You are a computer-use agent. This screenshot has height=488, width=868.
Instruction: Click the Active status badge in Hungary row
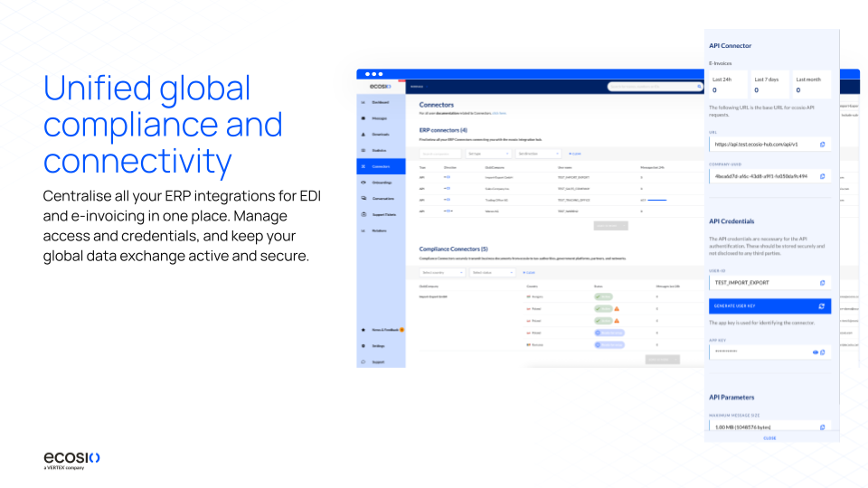[603, 297]
